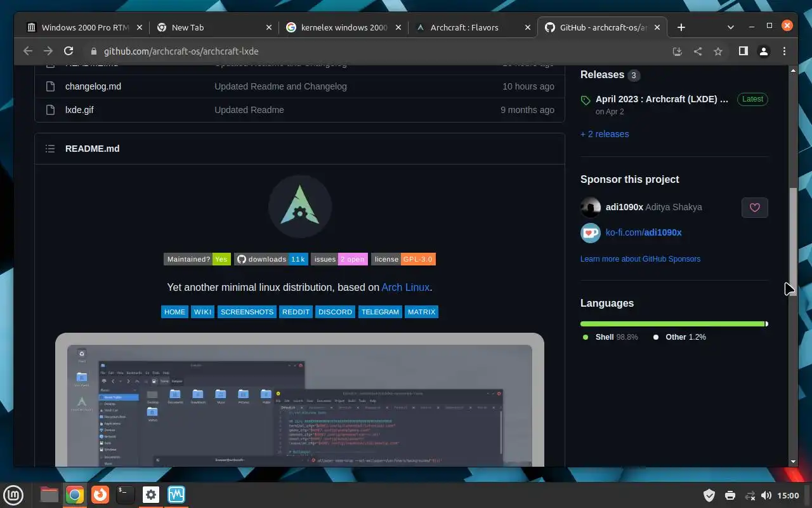Click the volume icon in system tray
The height and width of the screenshot is (508, 812).
[x=766, y=495]
